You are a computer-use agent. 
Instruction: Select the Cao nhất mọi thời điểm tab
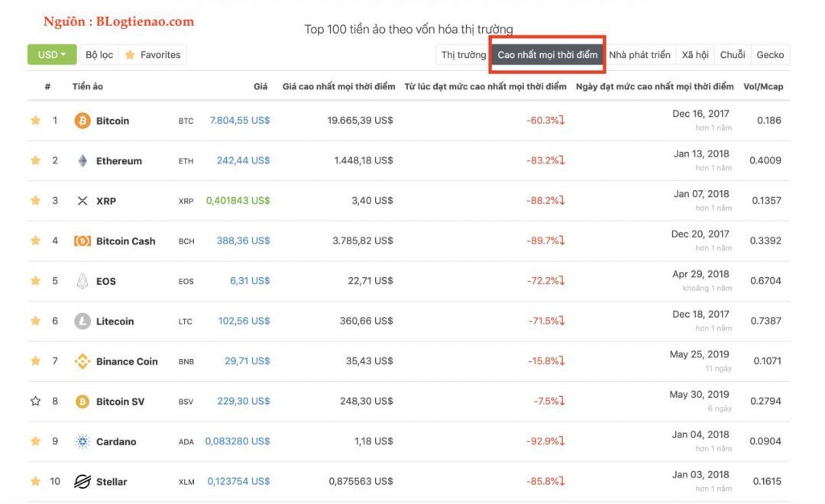[x=547, y=55]
